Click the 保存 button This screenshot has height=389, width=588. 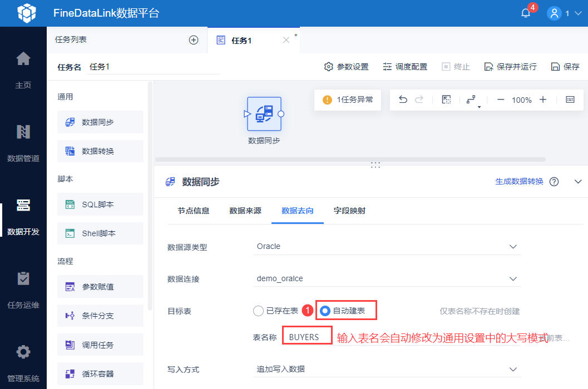tap(565, 67)
